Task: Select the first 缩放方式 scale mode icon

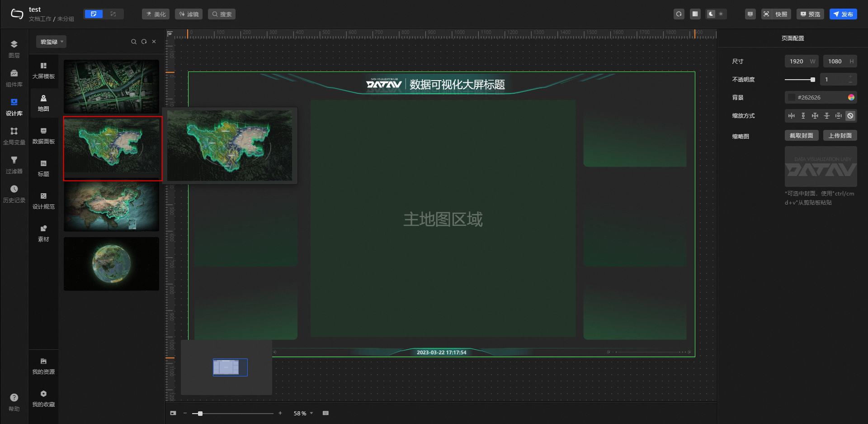Action: pos(792,116)
